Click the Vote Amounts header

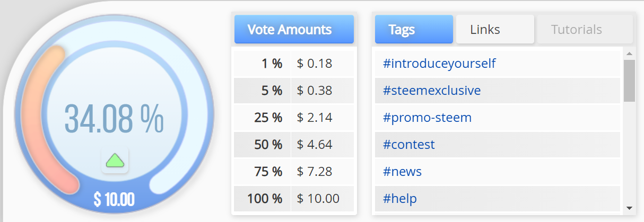(294, 29)
